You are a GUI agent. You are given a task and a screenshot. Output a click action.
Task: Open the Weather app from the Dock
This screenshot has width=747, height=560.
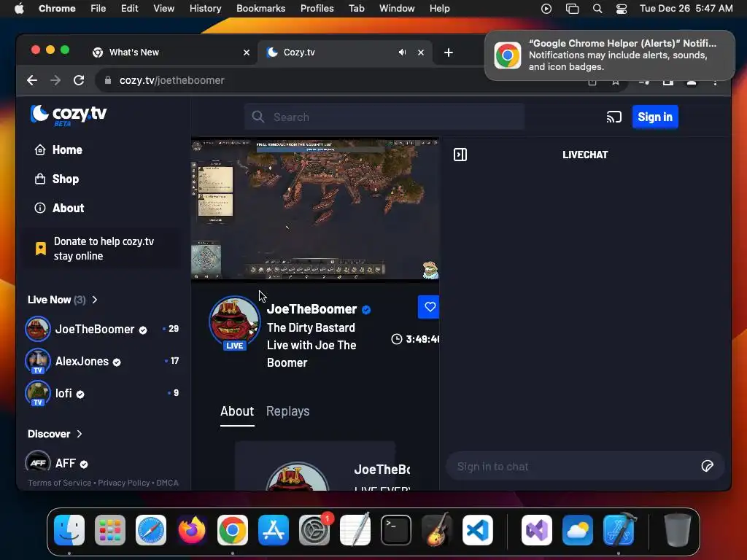click(x=578, y=530)
